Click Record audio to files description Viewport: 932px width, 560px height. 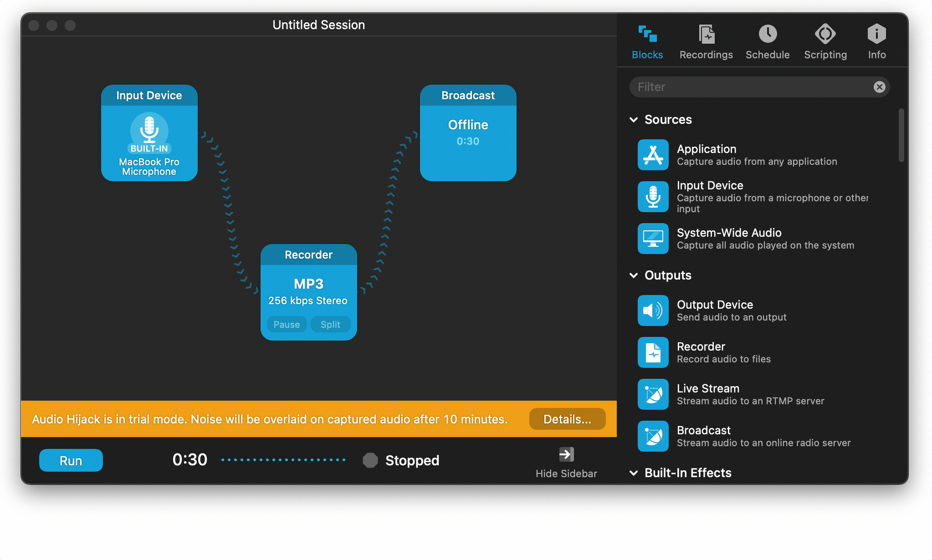pos(723,359)
